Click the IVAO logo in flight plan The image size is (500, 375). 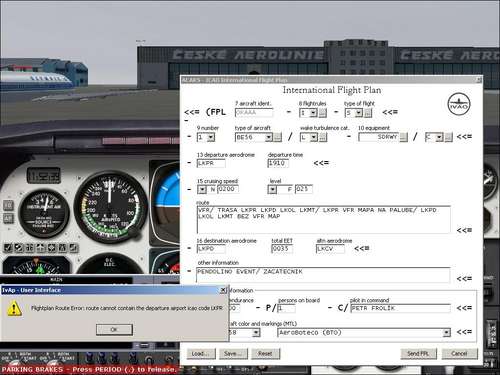(459, 104)
